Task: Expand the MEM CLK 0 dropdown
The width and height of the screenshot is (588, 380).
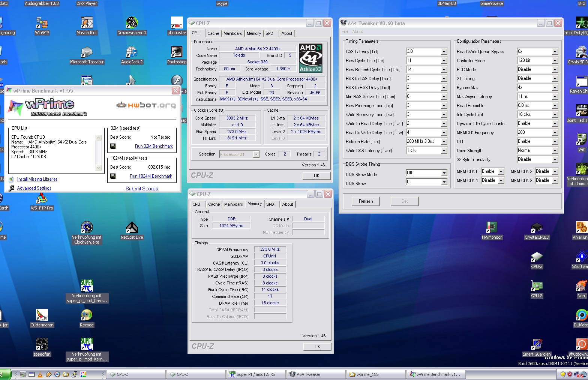Action: (501, 172)
